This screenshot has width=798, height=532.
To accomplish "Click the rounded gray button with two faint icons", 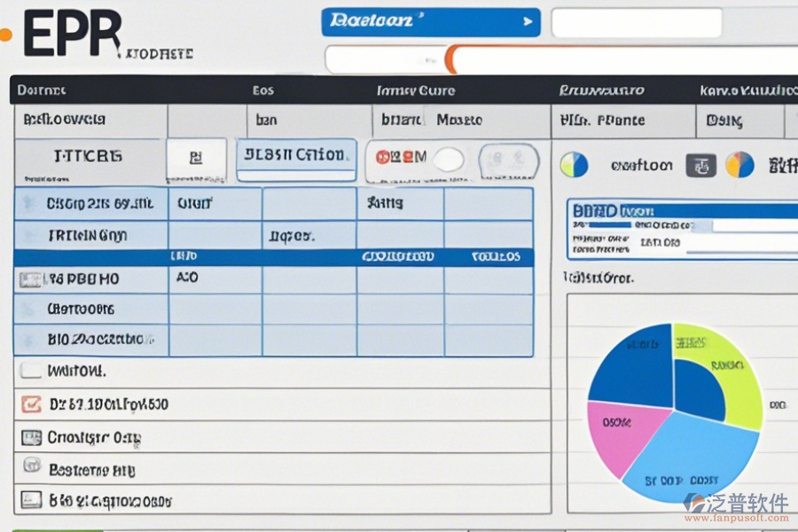I will tap(508, 160).
